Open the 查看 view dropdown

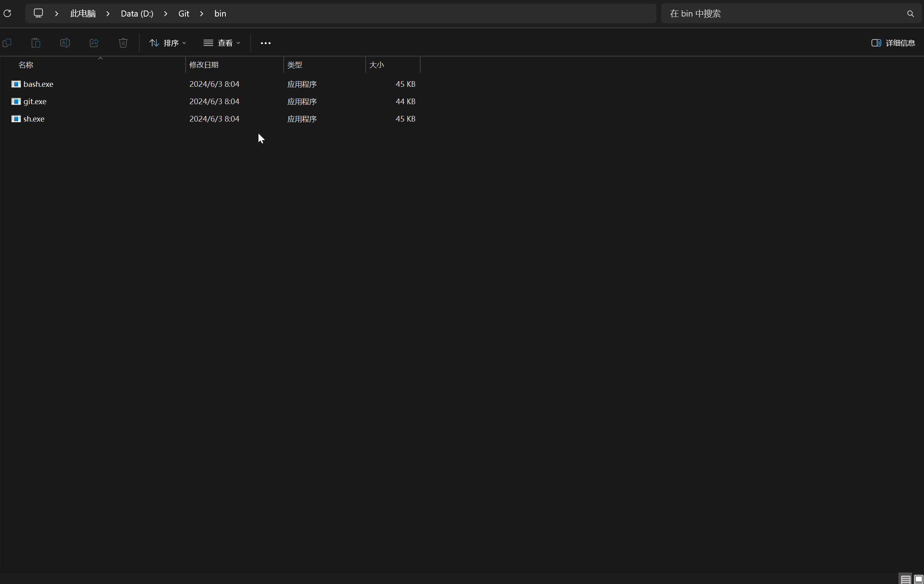[x=222, y=43]
